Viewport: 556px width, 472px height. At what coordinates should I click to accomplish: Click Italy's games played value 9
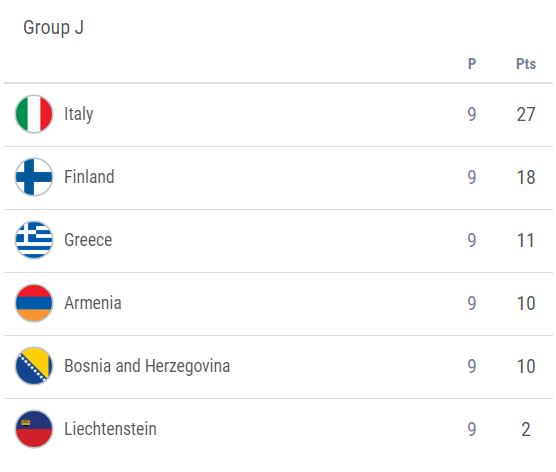[x=472, y=115]
